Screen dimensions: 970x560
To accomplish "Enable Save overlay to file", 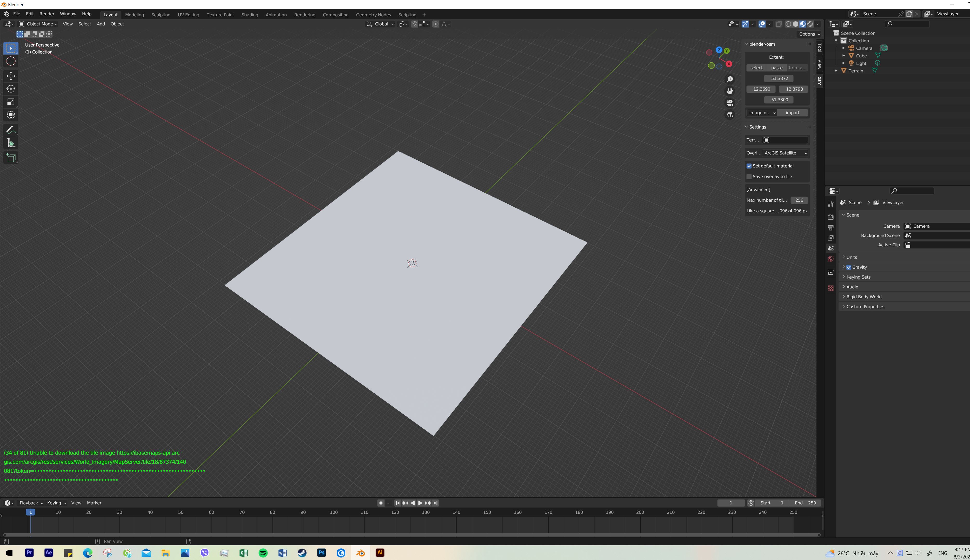I will pyautogui.click(x=749, y=177).
